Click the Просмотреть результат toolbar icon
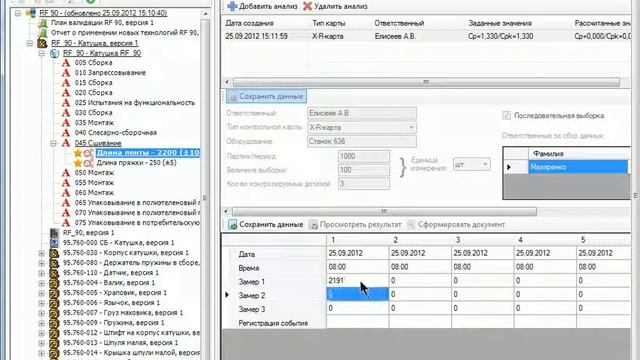Viewport: 640px width, 360px height. point(313,224)
